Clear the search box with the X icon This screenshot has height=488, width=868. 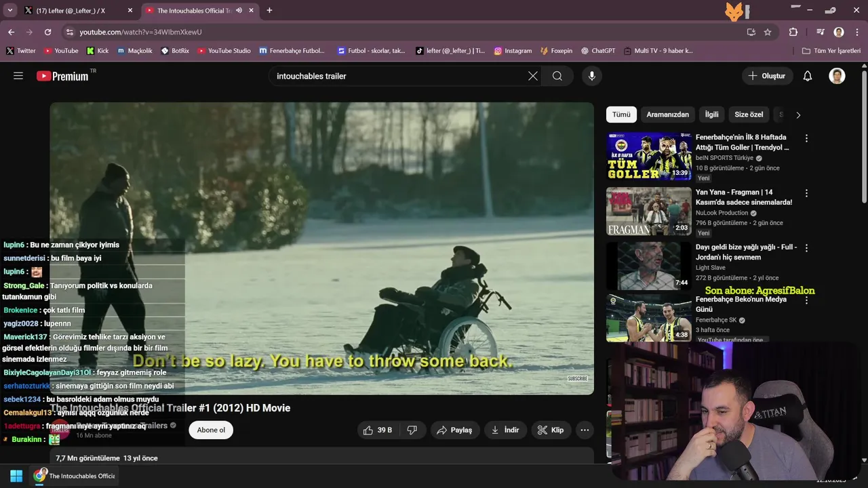click(x=533, y=76)
